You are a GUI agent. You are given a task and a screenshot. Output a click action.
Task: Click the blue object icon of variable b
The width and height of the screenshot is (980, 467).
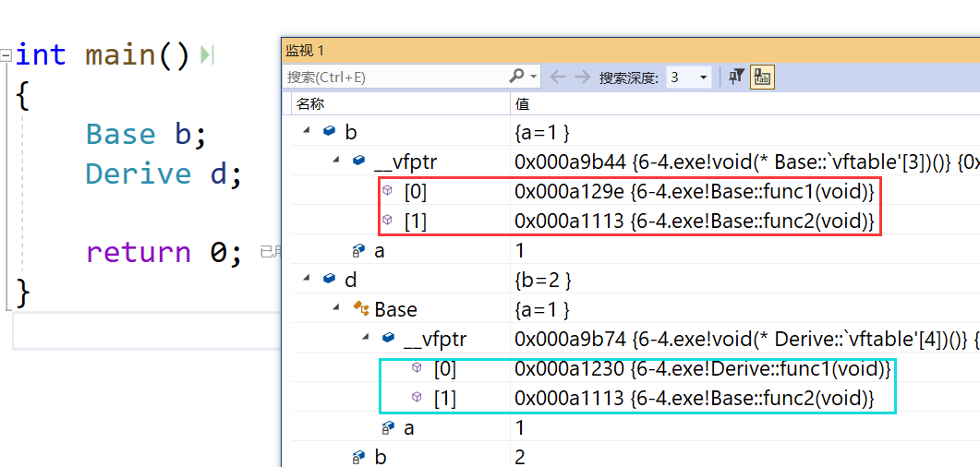pos(330,131)
